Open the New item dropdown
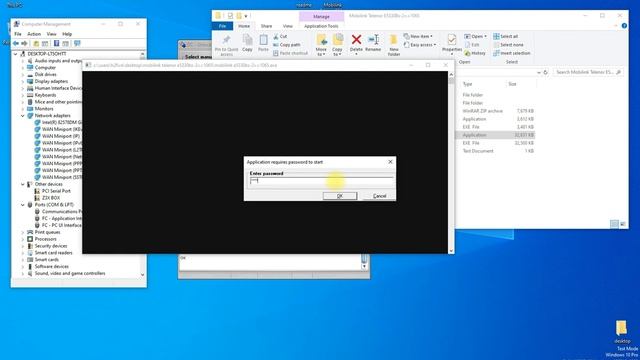 [418, 36]
